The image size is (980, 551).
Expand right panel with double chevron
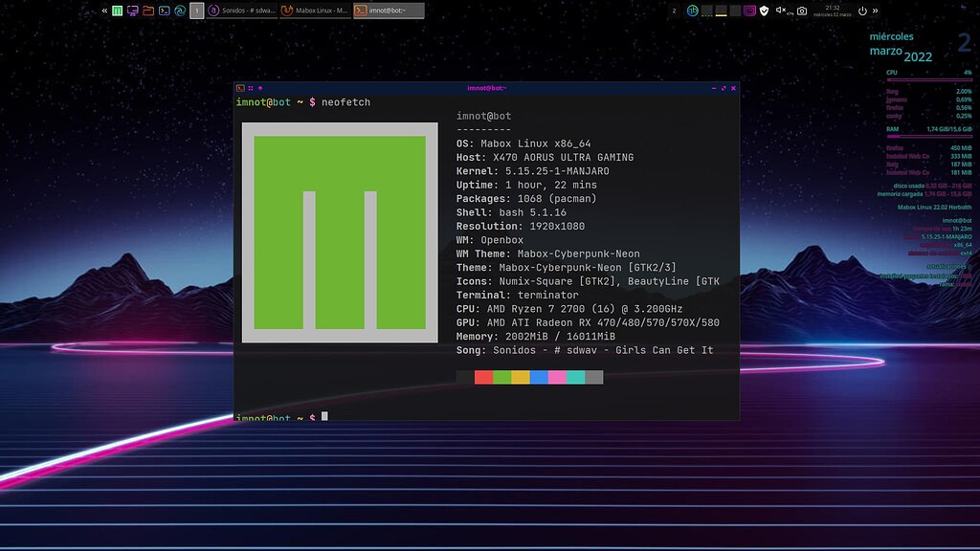click(x=875, y=11)
